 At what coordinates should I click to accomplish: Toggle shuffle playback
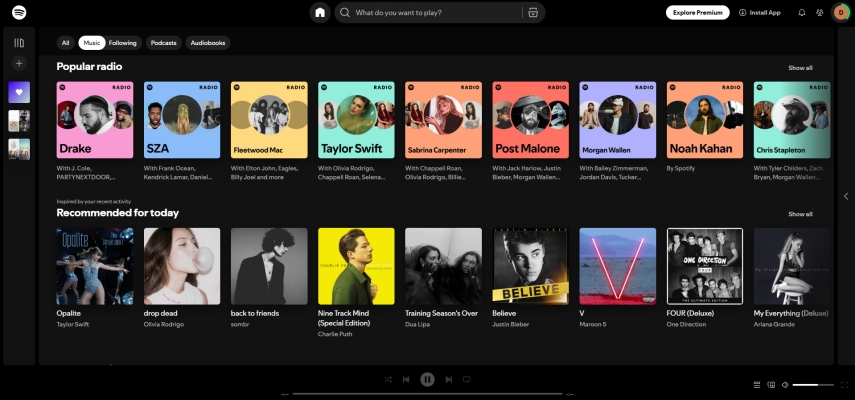tap(388, 379)
